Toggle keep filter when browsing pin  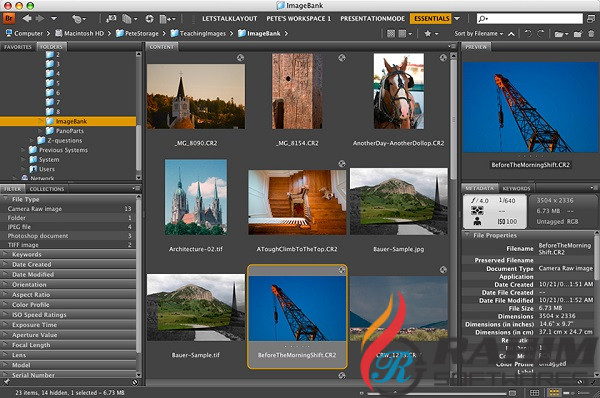tap(6, 382)
